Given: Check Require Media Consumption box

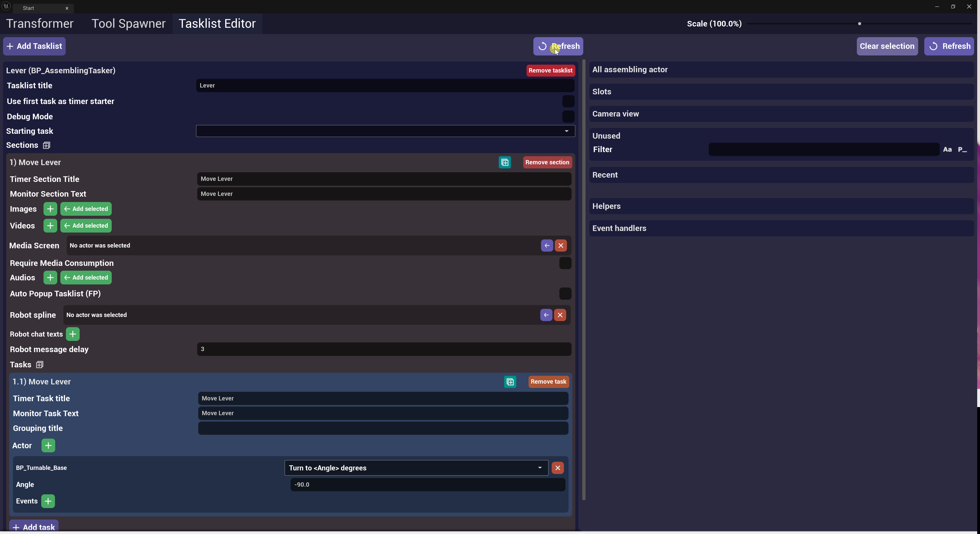Looking at the screenshot, I should (565, 263).
